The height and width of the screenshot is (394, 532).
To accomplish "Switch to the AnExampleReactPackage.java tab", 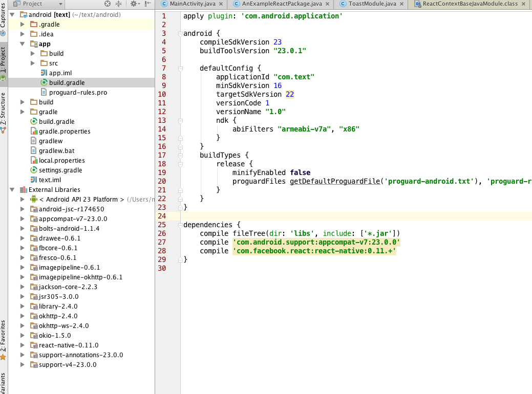I will (x=282, y=4).
